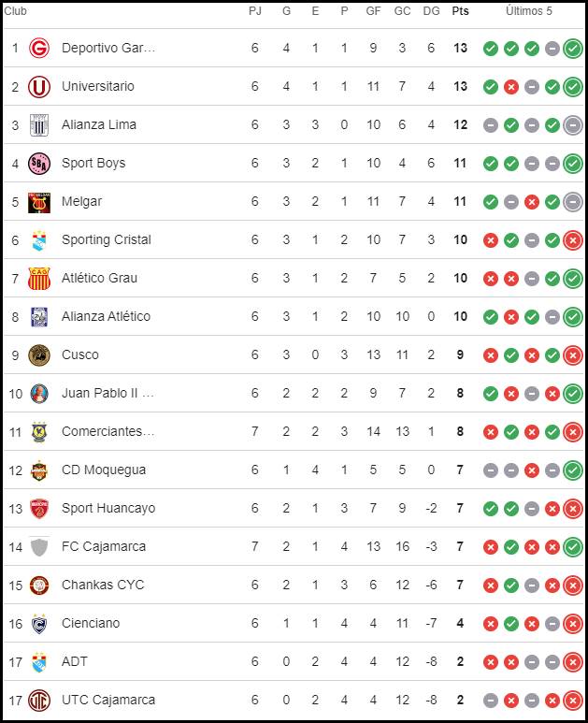The height and width of the screenshot is (723, 588).
Task: Click the Universitario U crest icon
Action: tap(39, 87)
